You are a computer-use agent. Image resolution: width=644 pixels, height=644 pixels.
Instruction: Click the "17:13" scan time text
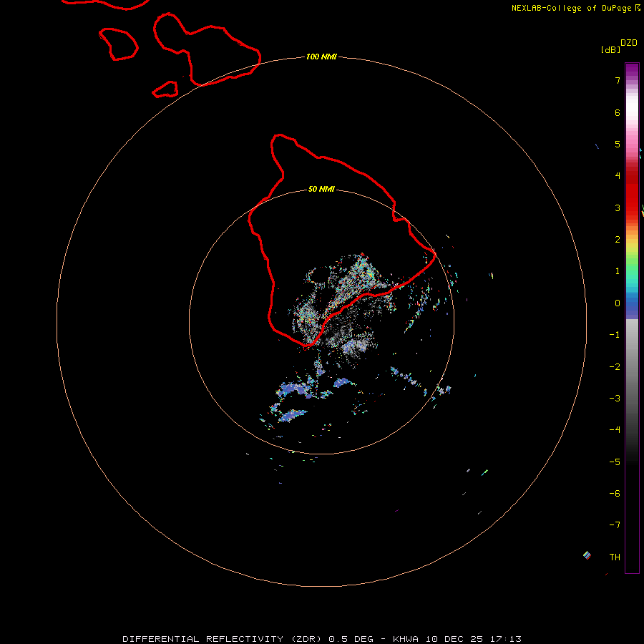[x=506, y=639]
